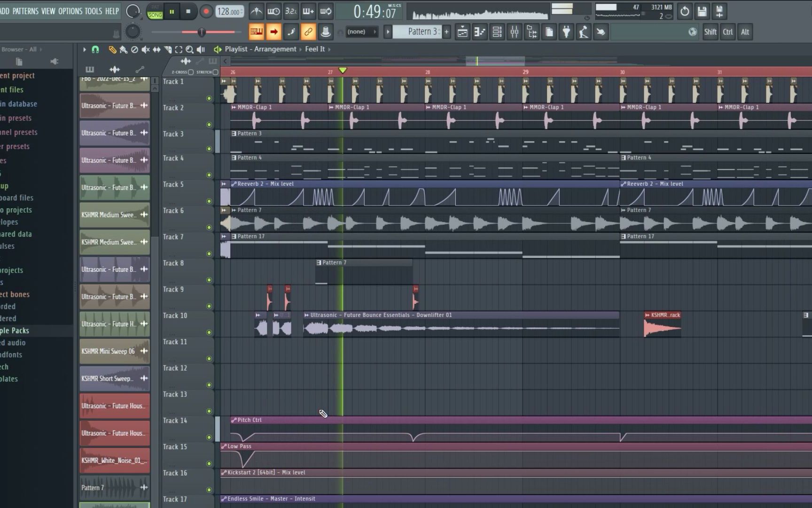Click the record button

206,12
